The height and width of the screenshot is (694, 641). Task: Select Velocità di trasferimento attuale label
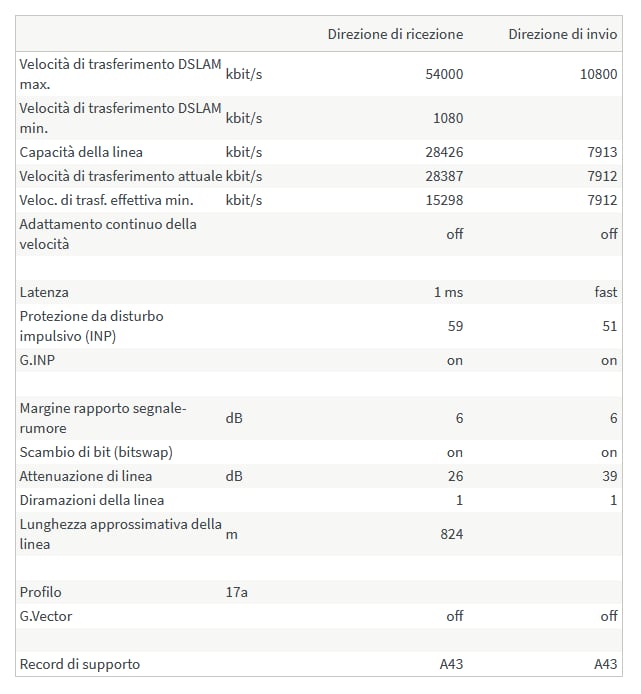pyautogui.click(x=120, y=176)
